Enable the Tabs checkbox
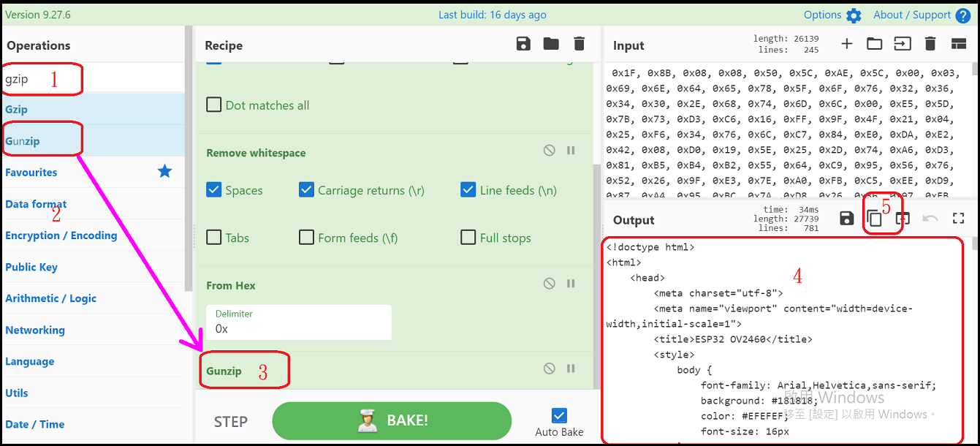 coord(213,237)
